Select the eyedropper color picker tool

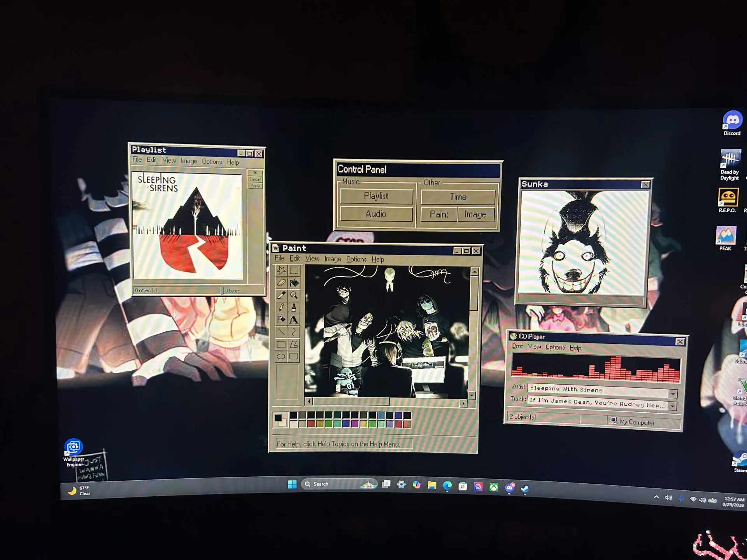(281, 295)
